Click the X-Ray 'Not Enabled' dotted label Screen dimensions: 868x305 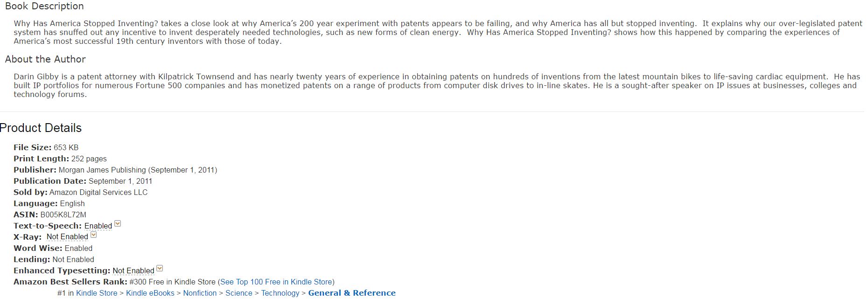67,237
